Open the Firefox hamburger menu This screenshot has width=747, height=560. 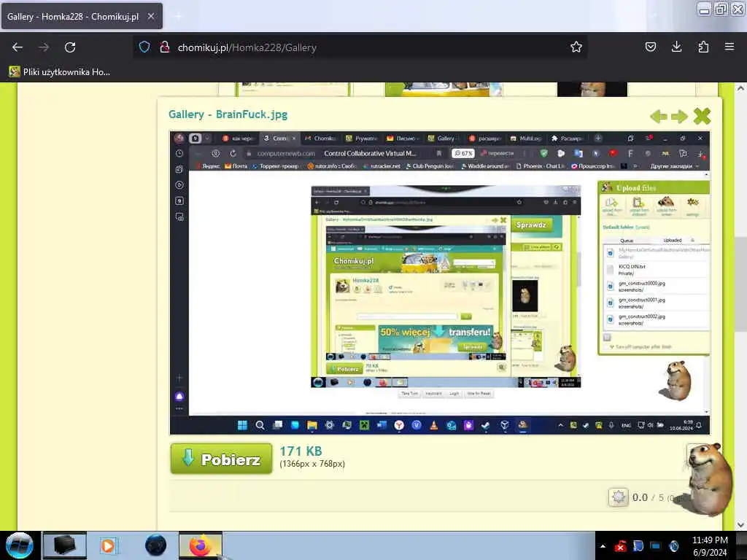[x=729, y=47]
